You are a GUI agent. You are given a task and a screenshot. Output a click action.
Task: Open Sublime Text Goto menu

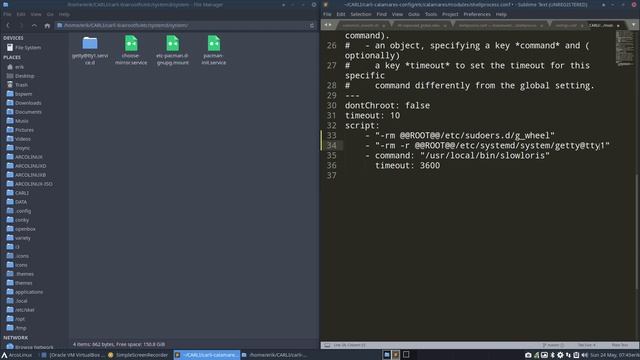pyautogui.click(x=413, y=14)
